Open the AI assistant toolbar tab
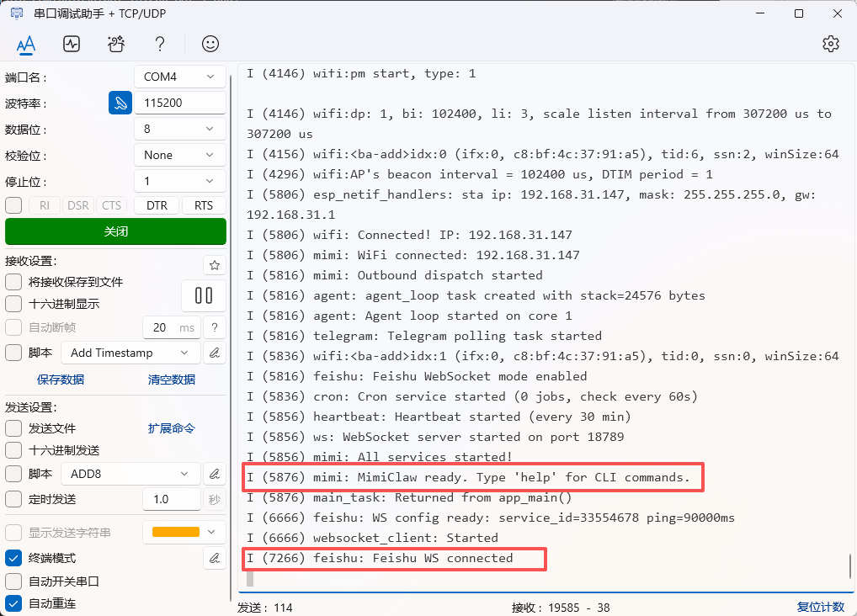857x616 pixels. [116, 44]
